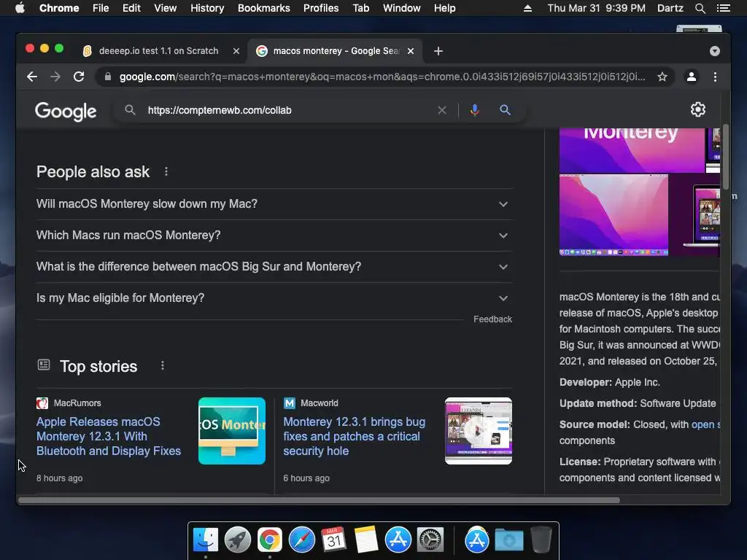747x560 pixels.
Task: Open the Profiles menu
Action: pyautogui.click(x=321, y=8)
